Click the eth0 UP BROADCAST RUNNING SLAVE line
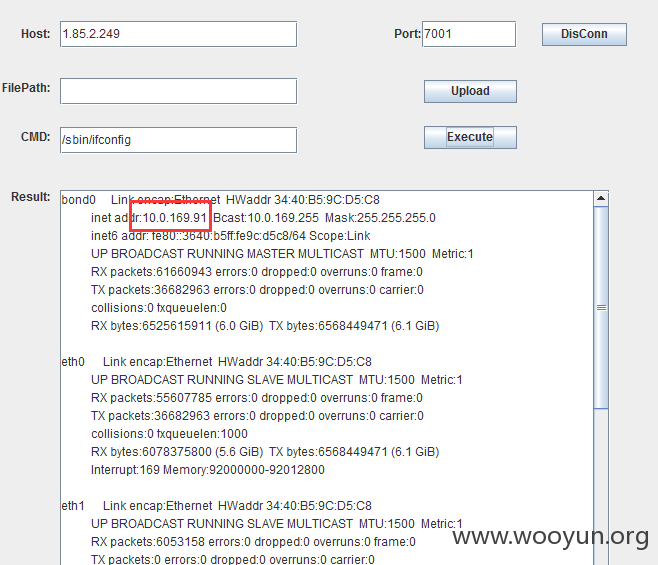The height and width of the screenshot is (565, 658). coord(277,380)
